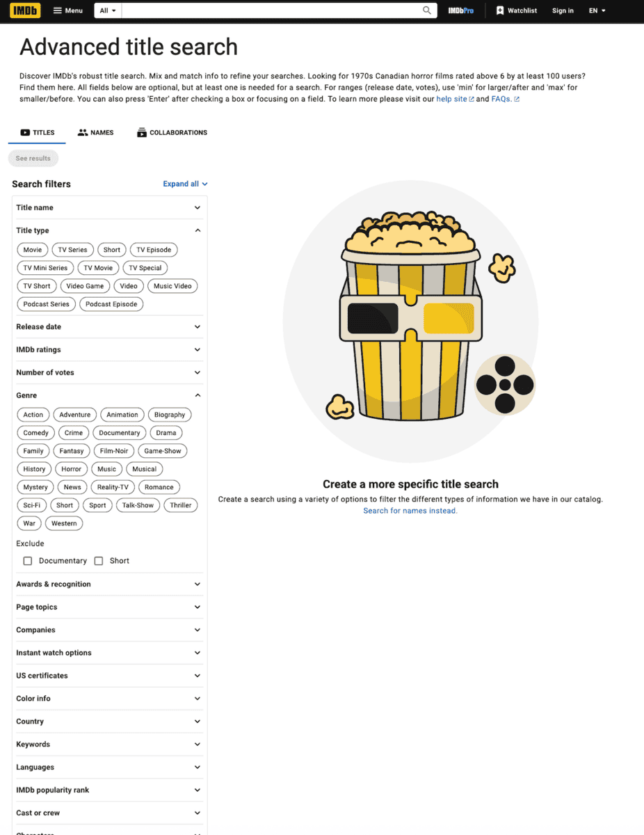Open the IMDbPro logo link
The height and width of the screenshot is (835, 644).
click(x=460, y=10)
